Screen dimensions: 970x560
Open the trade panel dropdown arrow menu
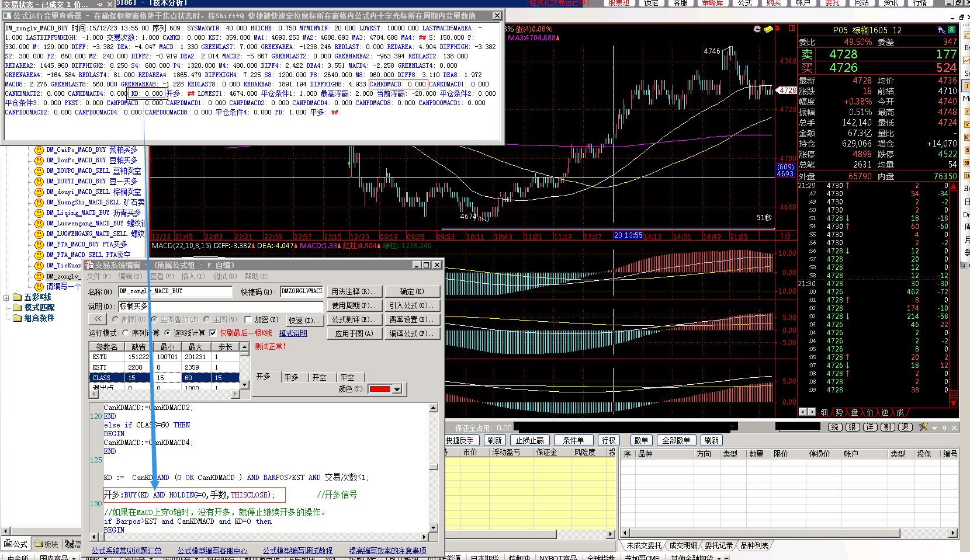click(x=934, y=428)
